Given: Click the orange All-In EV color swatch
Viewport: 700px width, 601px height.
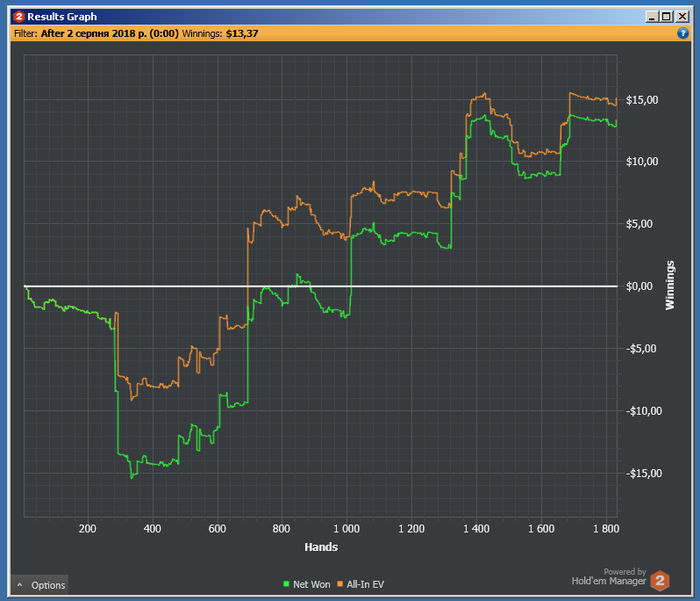Looking at the screenshot, I should tap(340, 584).
